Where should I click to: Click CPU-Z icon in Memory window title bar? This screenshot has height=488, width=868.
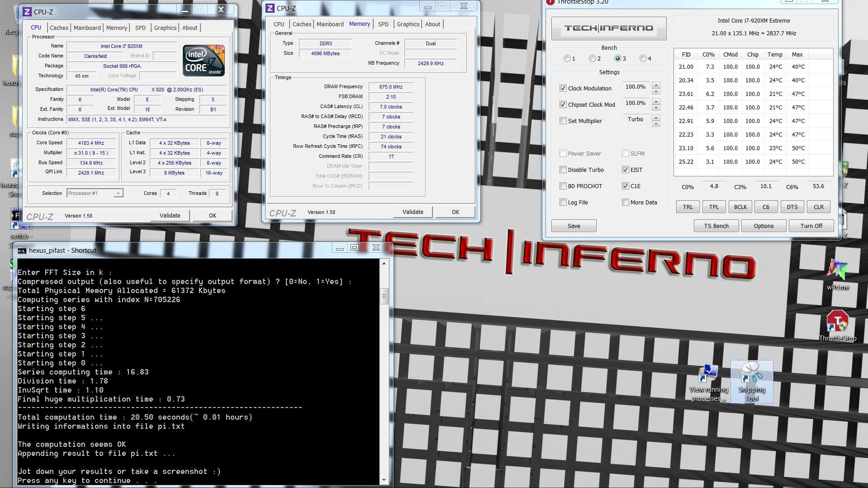270,8
